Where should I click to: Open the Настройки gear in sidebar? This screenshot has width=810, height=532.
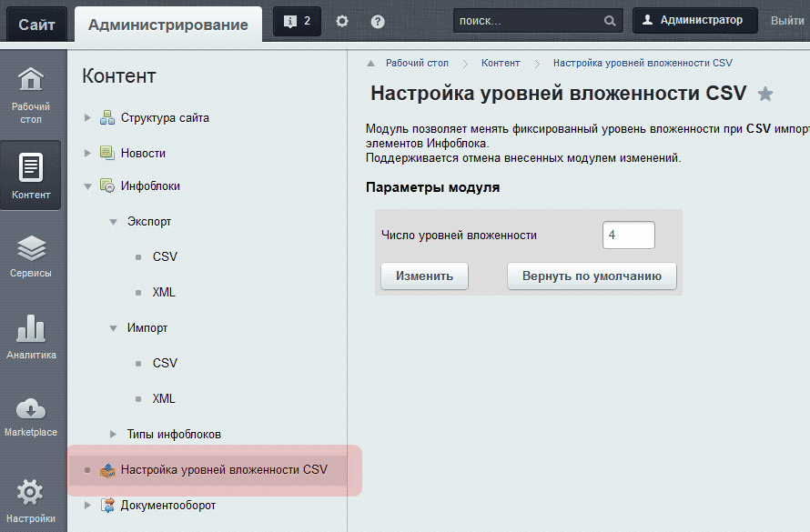click(x=31, y=499)
